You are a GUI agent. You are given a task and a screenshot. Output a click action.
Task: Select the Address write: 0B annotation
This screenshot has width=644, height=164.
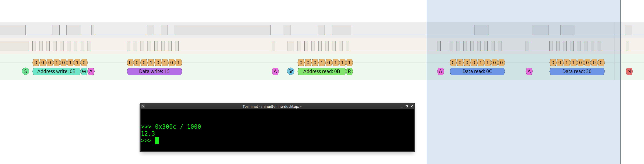56,71
